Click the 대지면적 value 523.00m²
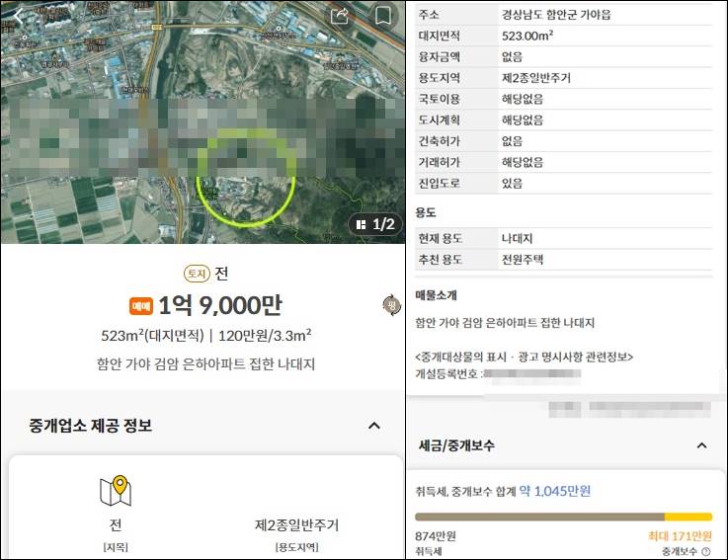 (527, 36)
